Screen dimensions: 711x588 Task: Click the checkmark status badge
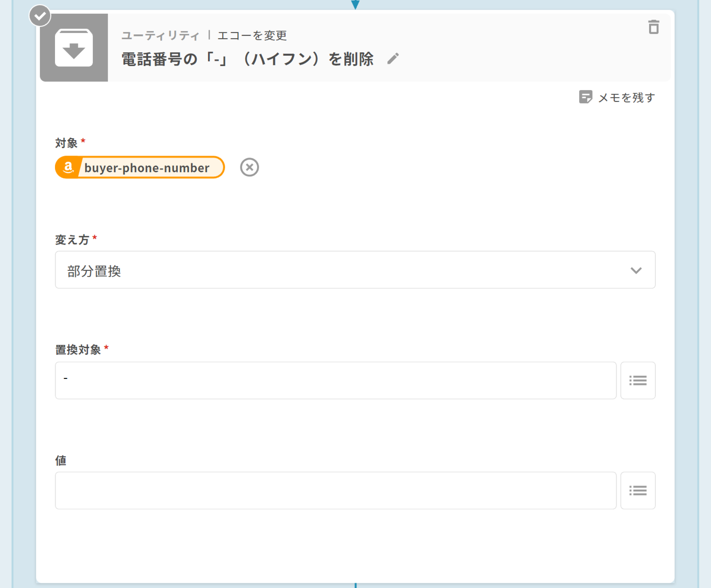coord(40,16)
